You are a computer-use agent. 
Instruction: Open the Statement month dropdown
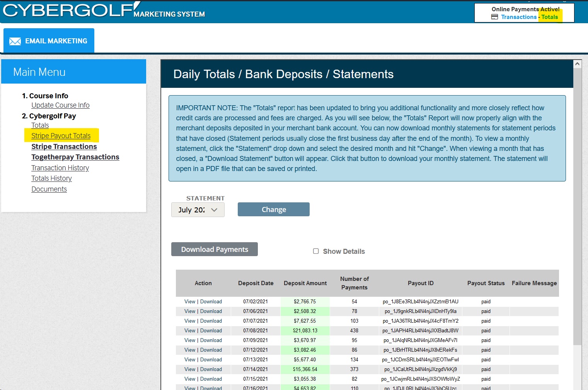pyautogui.click(x=198, y=210)
